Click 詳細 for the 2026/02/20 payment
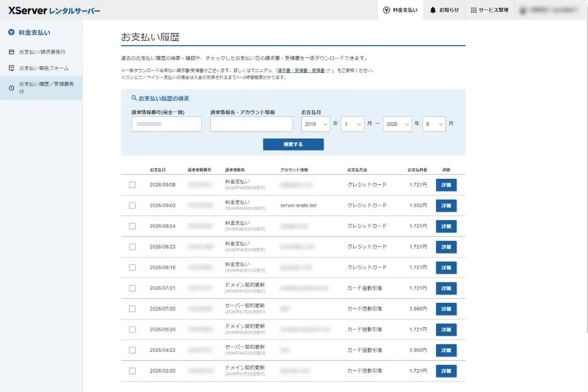 tap(446, 371)
